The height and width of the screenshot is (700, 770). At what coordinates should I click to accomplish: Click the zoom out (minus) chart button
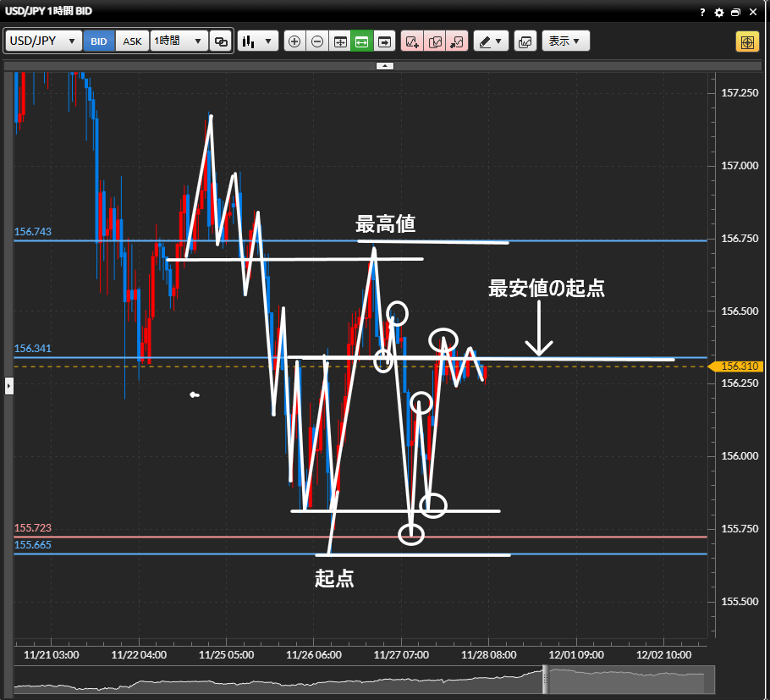(x=317, y=41)
